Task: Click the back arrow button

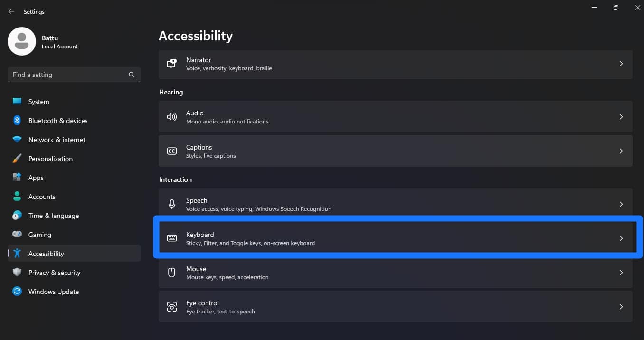Action: click(11, 11)
